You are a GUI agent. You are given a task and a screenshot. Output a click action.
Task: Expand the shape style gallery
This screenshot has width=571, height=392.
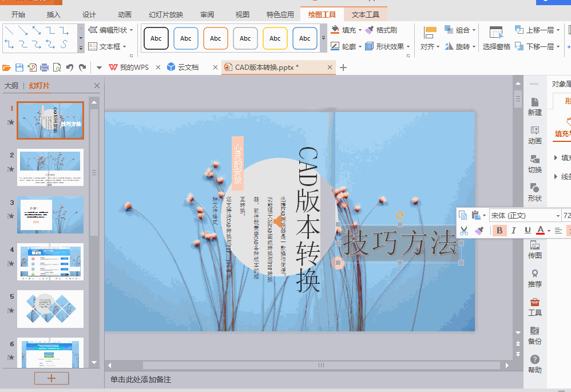(323, 38)
